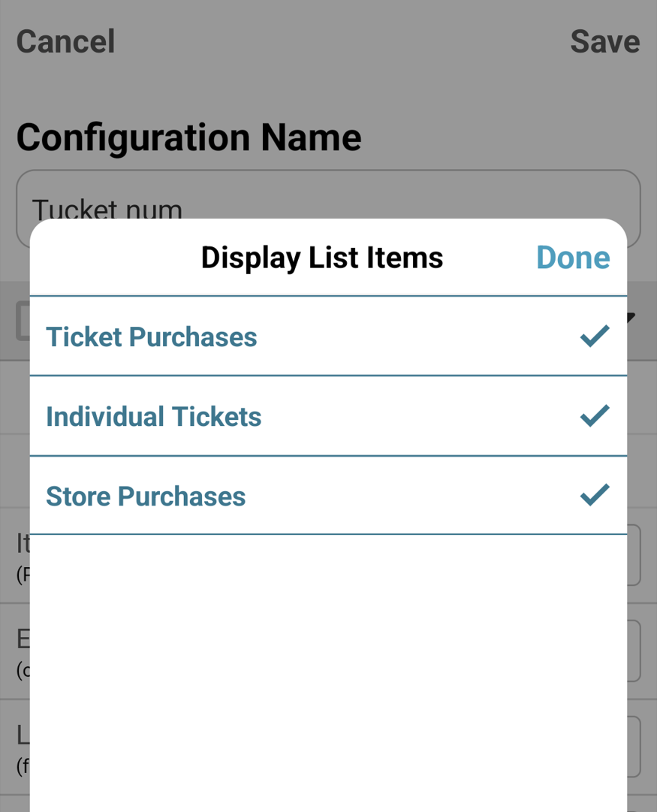Deselect the Ticket Purchases list item

pyautogui.click(x=328, y=336)
